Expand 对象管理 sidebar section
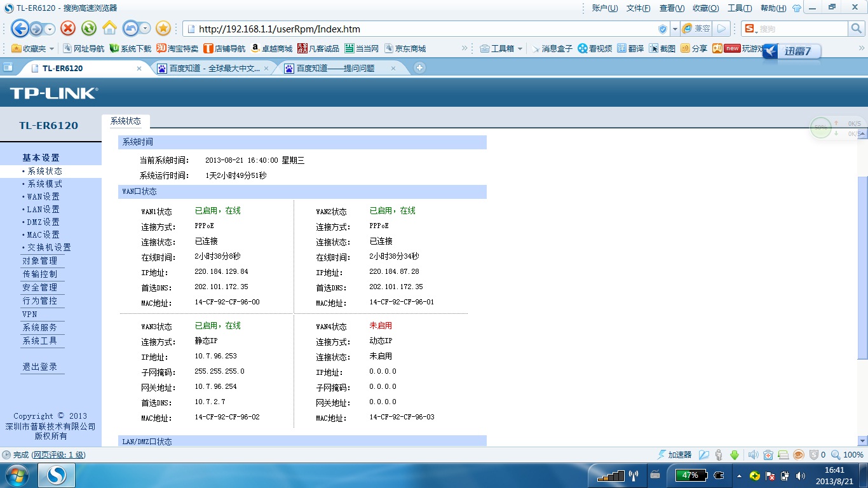868x488 pixels. 40,261
